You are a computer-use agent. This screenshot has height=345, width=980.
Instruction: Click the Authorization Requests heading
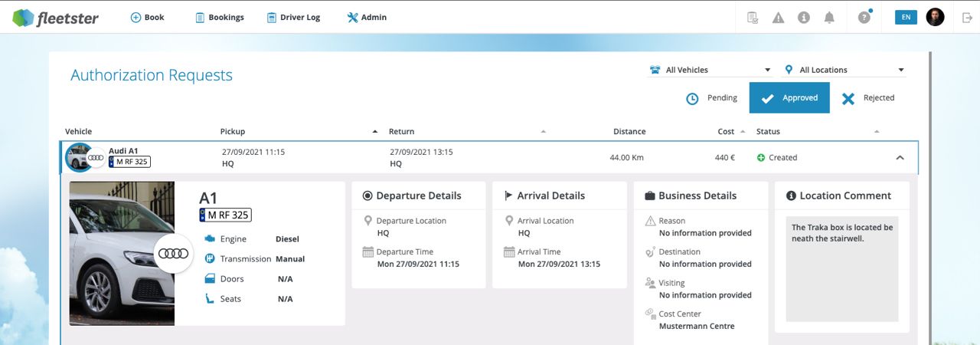click(152, 75)
